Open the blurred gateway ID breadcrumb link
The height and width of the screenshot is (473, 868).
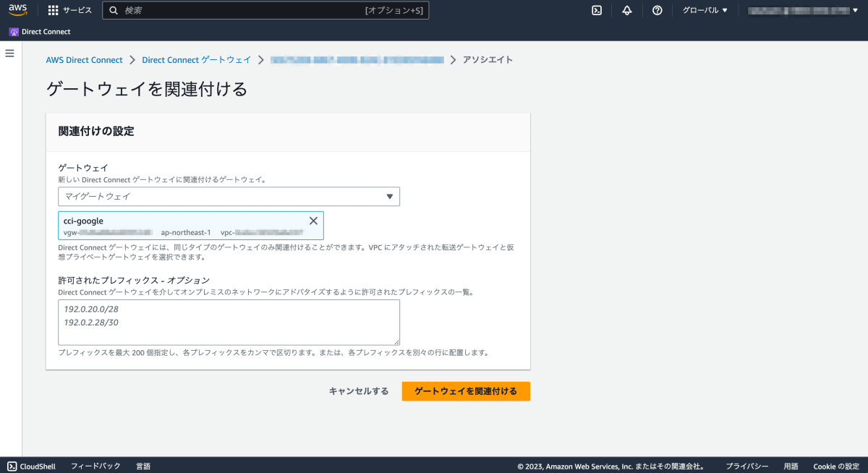click(x=357, y=60)
